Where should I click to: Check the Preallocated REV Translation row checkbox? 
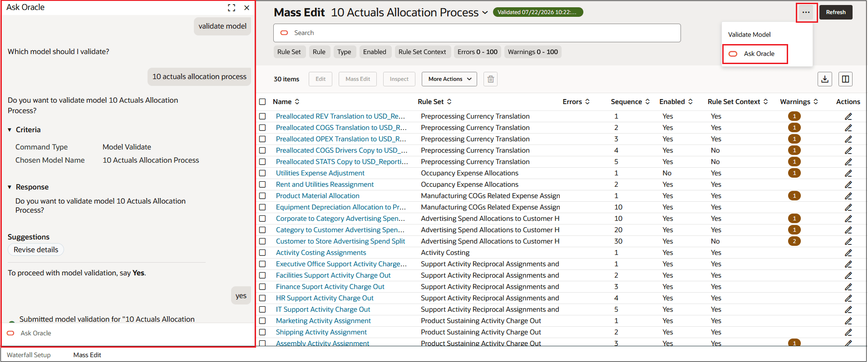click(262, 116)
